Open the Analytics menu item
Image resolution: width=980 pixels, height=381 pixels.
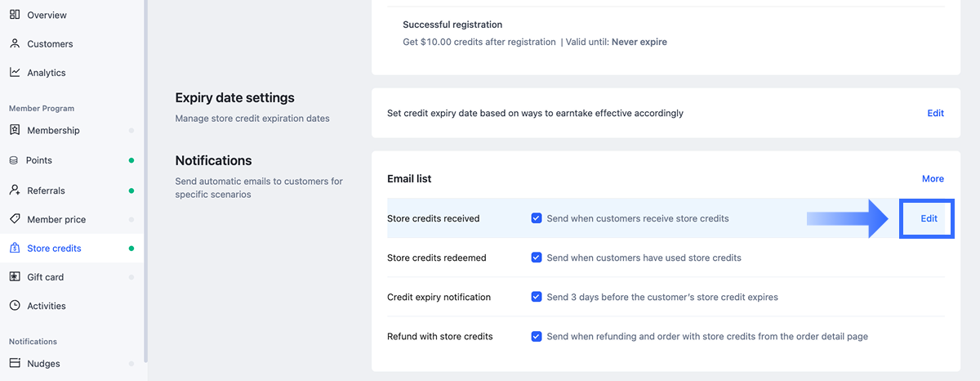tap(46, 73)
